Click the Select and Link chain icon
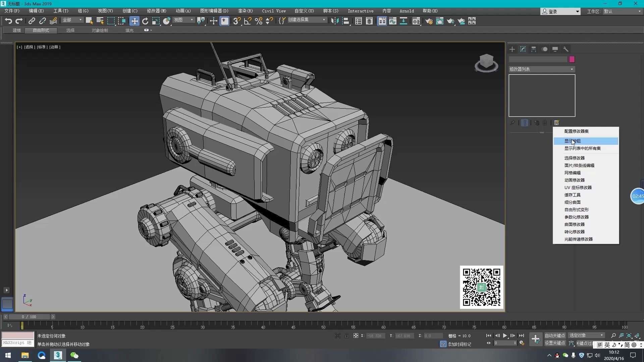This screenshot has height=362, width=644. coord(32,21)
